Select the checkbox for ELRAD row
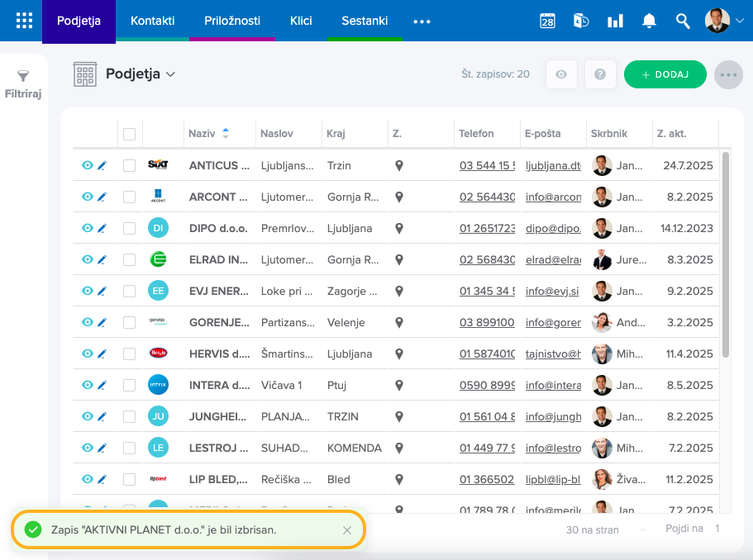This screenshot has height=560, width=753. [129, 260]
